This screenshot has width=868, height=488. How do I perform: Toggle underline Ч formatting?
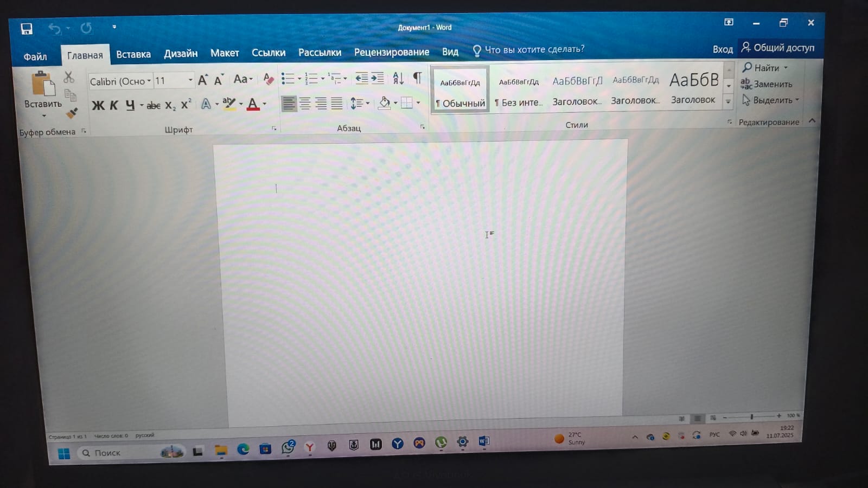[x=130, y=105]
